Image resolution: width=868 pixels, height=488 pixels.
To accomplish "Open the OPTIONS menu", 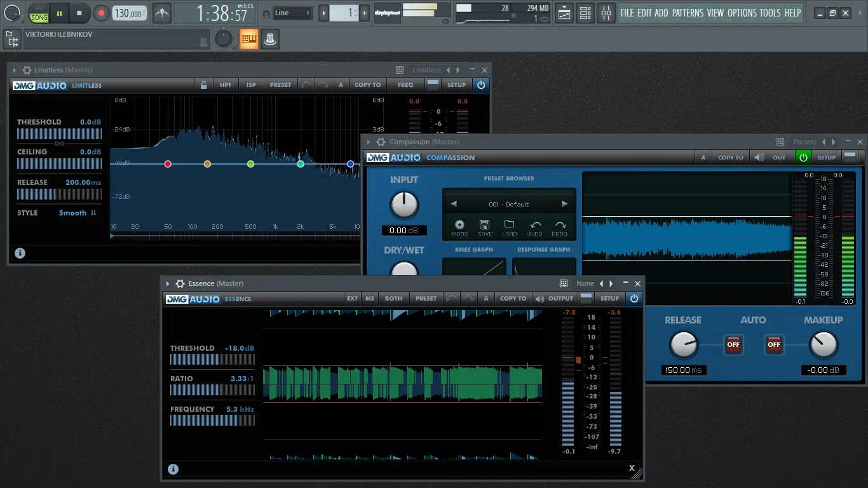I will click(x=742, y=13).
